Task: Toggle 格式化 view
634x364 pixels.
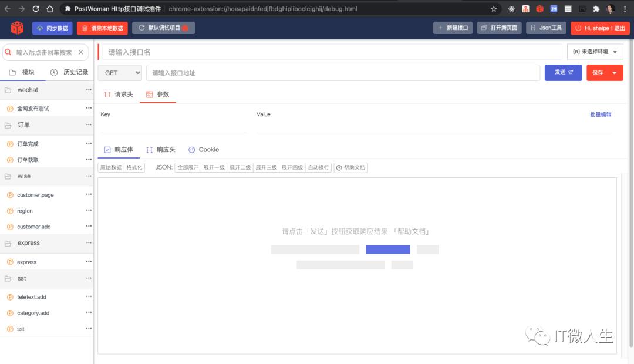Action: [134, 167]
